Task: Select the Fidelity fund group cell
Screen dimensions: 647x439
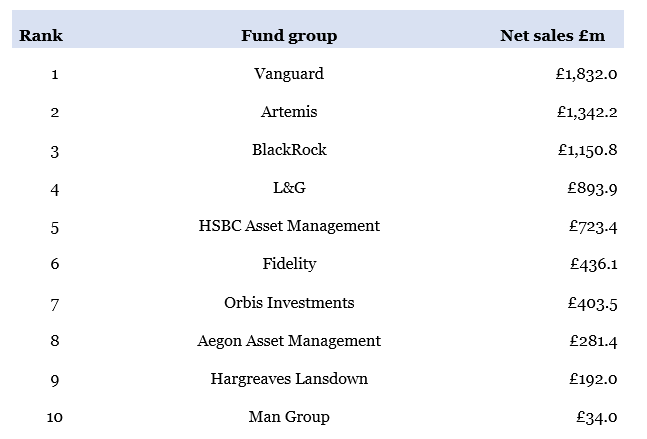Action: coord(289,264)
